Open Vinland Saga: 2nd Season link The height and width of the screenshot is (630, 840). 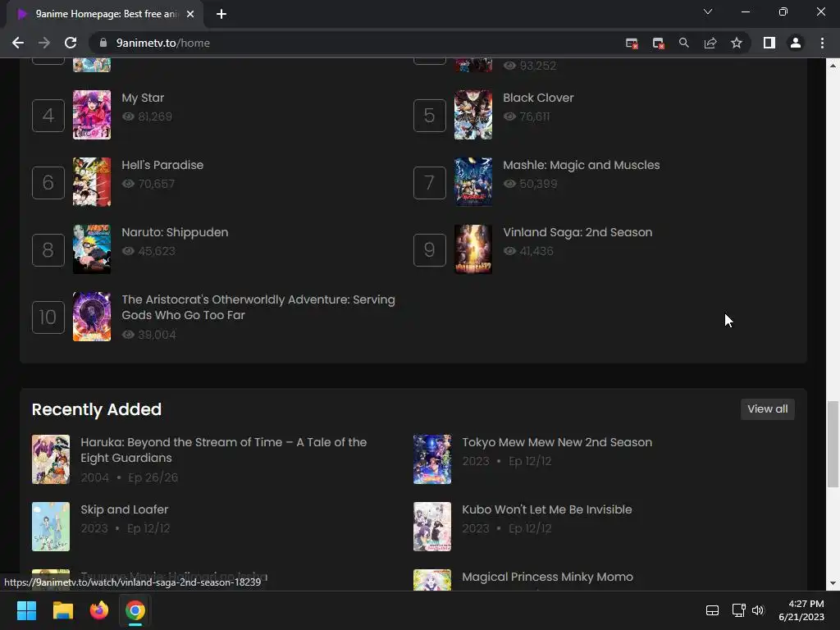click(577, 232)
